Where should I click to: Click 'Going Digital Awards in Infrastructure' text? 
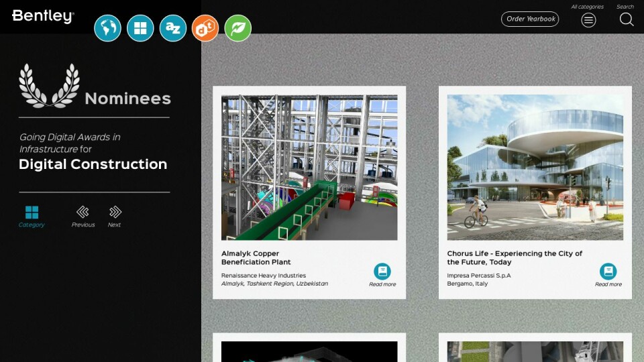click(x=70, y=143)
